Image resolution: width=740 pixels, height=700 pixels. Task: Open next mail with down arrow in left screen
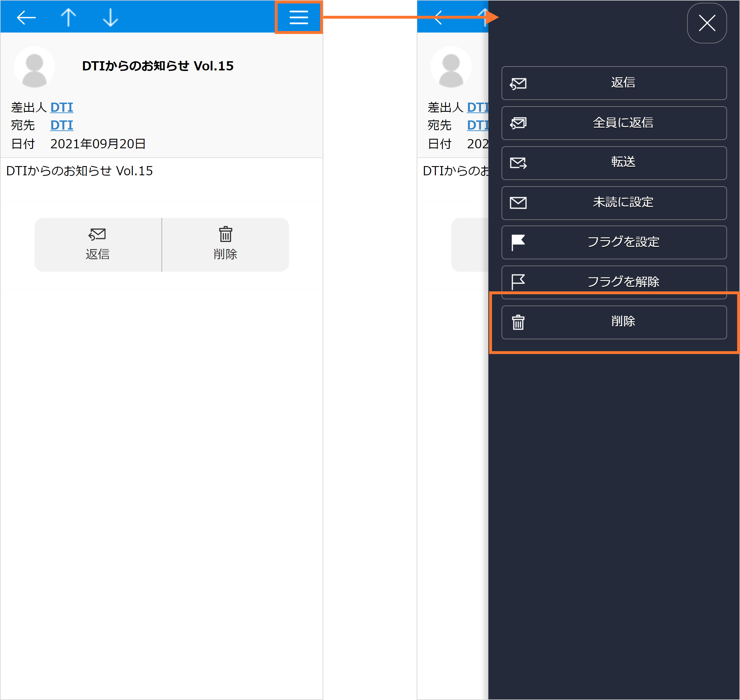[110, 18]
